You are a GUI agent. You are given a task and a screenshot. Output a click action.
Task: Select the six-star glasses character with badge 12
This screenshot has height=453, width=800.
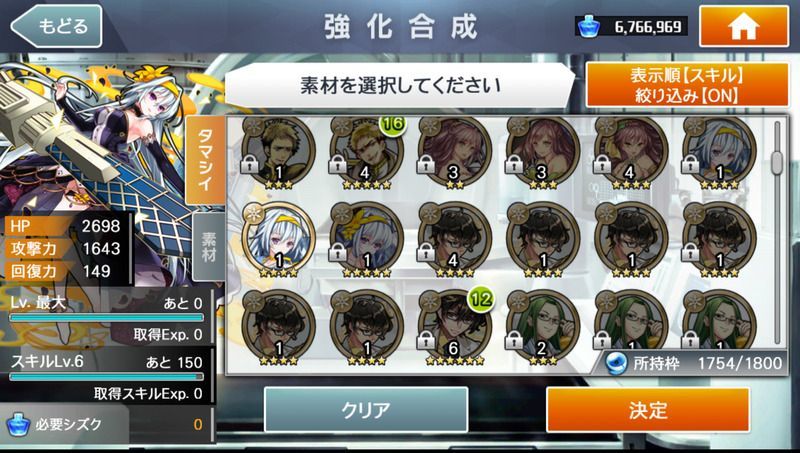(455, 328)
